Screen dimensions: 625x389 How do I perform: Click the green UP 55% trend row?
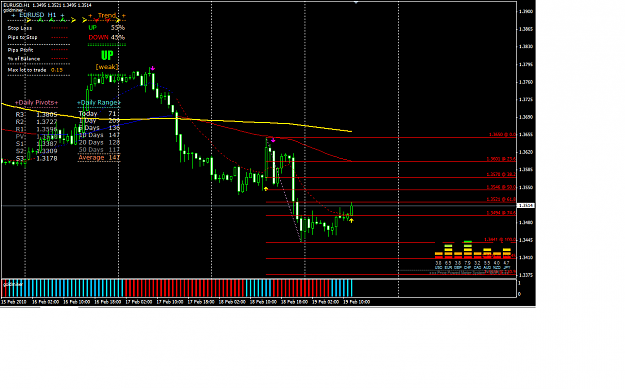pyautogui.click(x=106, y=28)
